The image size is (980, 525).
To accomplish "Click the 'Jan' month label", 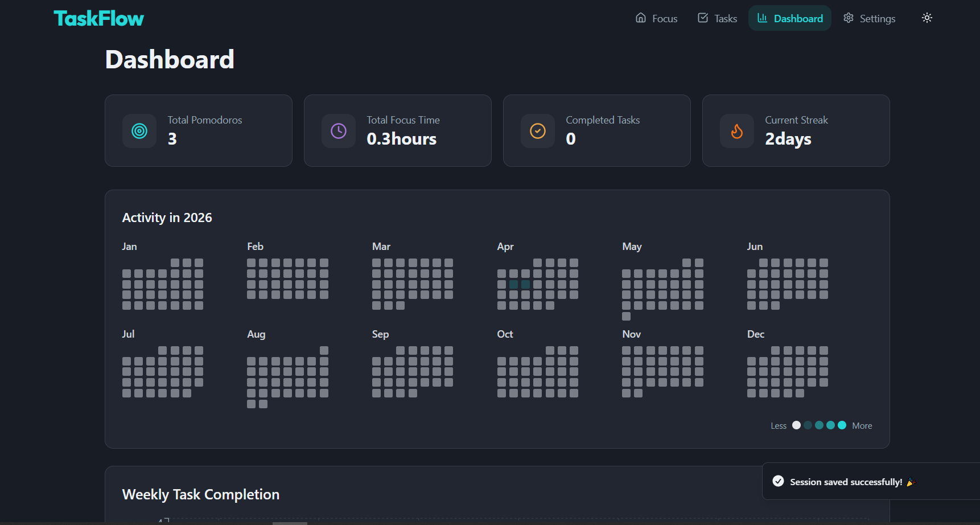I will point(129,247).
